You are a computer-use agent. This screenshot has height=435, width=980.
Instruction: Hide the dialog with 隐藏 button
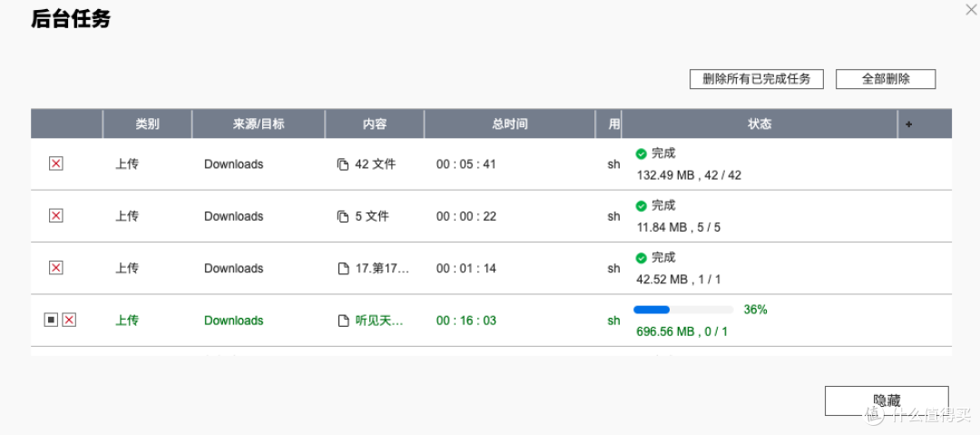click(887, 400)
